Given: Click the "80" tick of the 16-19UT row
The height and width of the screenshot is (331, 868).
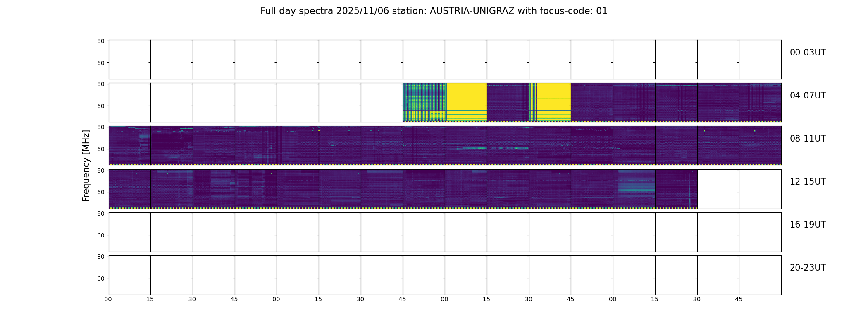Looking at the screenshot, I should coord(100,213).
